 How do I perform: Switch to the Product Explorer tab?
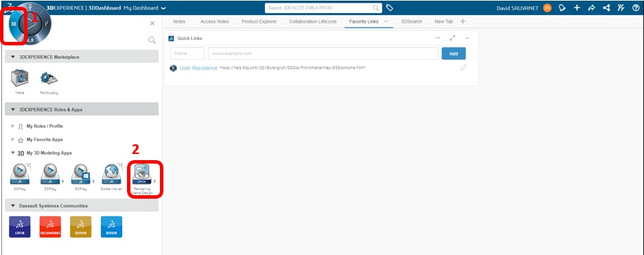pyautogui.click(x=259, y=21)
